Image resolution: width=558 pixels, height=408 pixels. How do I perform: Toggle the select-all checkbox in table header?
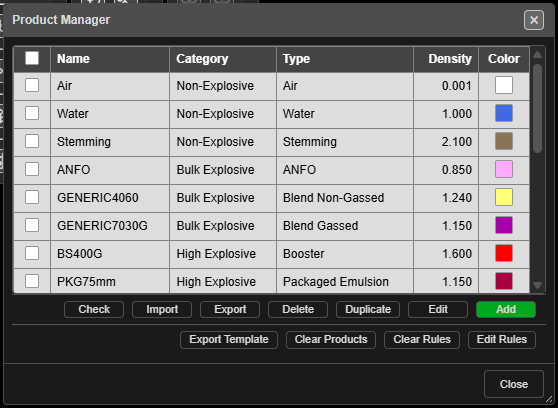[x=32, y=58]
